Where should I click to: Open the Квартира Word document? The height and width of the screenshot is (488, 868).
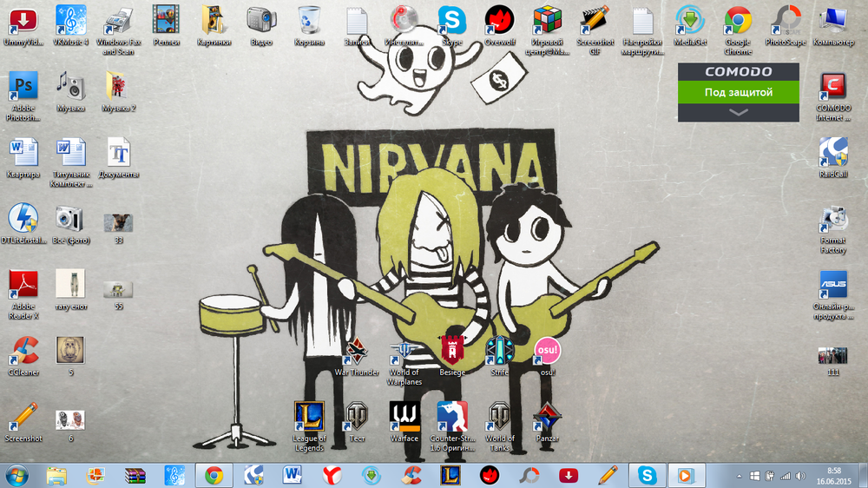click(23, 158)
